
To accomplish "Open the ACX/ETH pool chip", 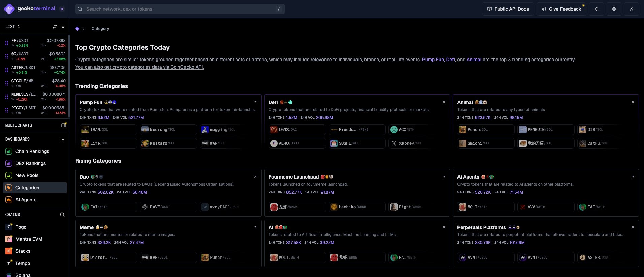I will [x=417, y=130].
